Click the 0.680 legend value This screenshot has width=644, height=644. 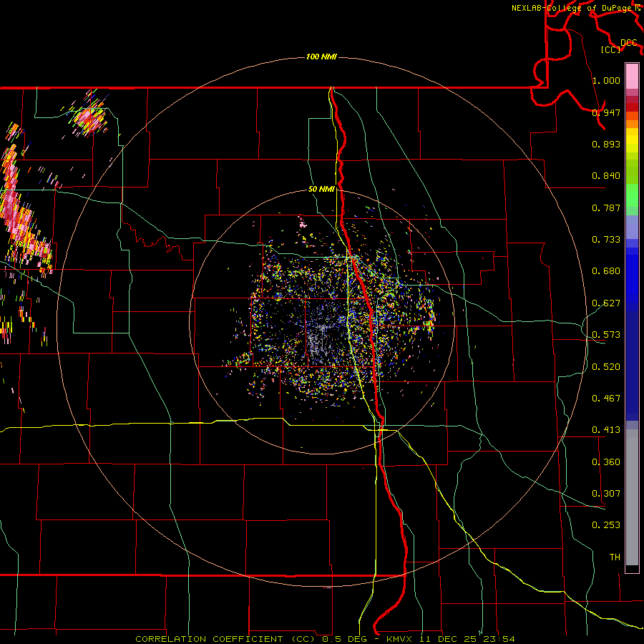pyautogui.click(x=606, y=270)
